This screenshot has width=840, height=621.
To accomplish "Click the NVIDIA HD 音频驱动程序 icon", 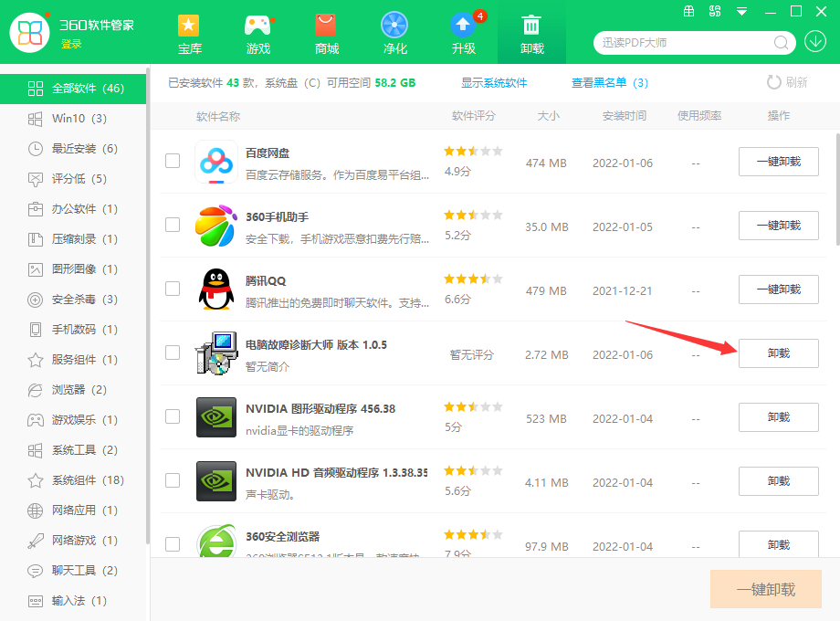I will [215, 480].
